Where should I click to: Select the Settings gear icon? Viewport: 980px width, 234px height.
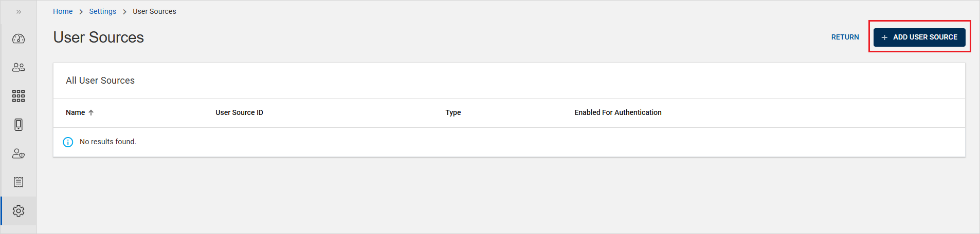tap(19, 211)
